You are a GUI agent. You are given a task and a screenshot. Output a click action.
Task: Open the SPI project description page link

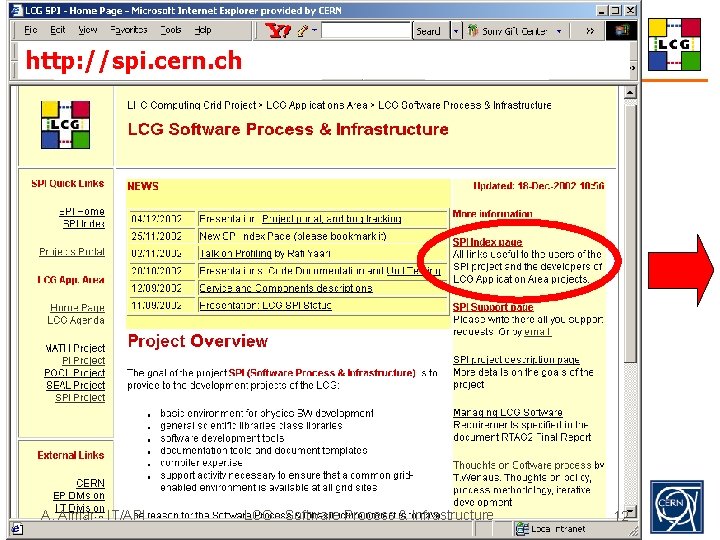(x=516, y=360)
